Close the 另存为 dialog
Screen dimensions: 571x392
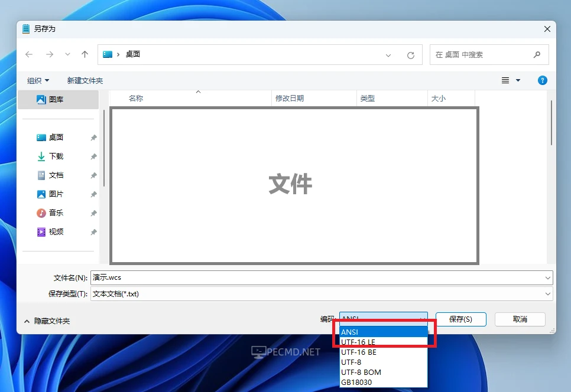click(x=547, y=29)
